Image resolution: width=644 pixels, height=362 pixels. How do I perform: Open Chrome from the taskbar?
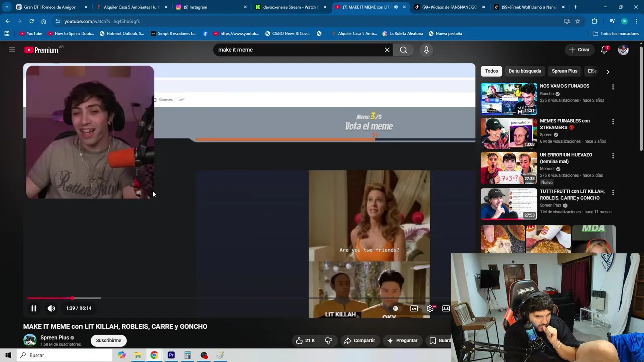click(x=154, y=355)
